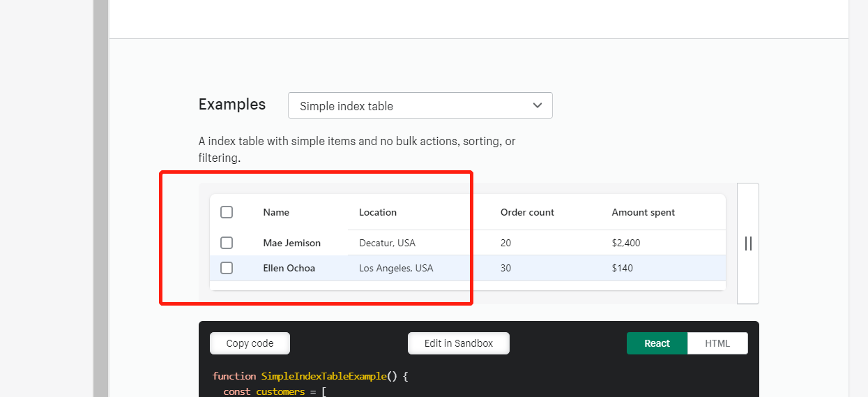Check the Ellen Ochoa row checkbox
868x397 pixels.
[x=227, y=268]
